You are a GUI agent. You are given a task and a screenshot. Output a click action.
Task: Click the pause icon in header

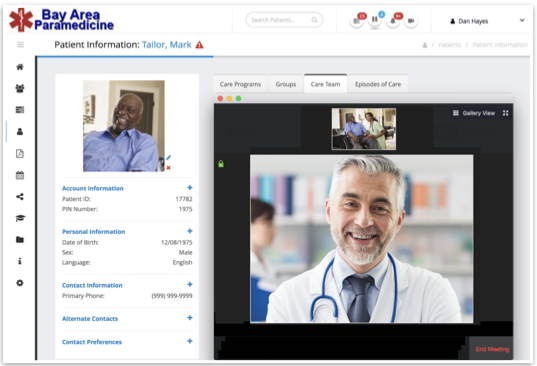pyautogui.click(x=375, y=20)
